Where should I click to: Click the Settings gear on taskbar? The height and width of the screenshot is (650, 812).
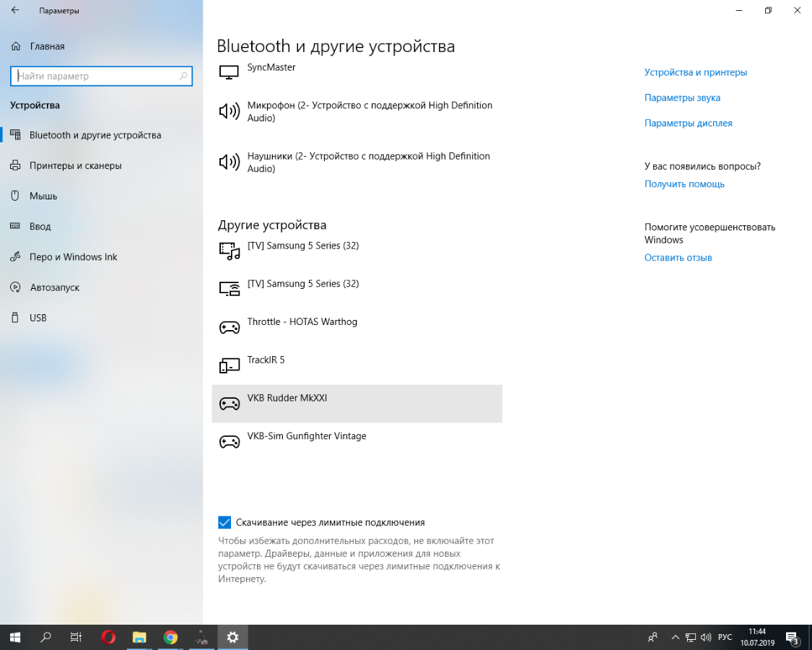pyautogui.click(x=232, y=637)
